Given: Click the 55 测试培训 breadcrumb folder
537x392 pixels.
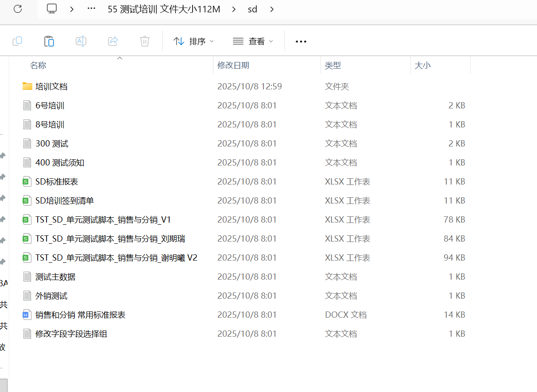Looking at the screenshot, I should pos(164,9).
